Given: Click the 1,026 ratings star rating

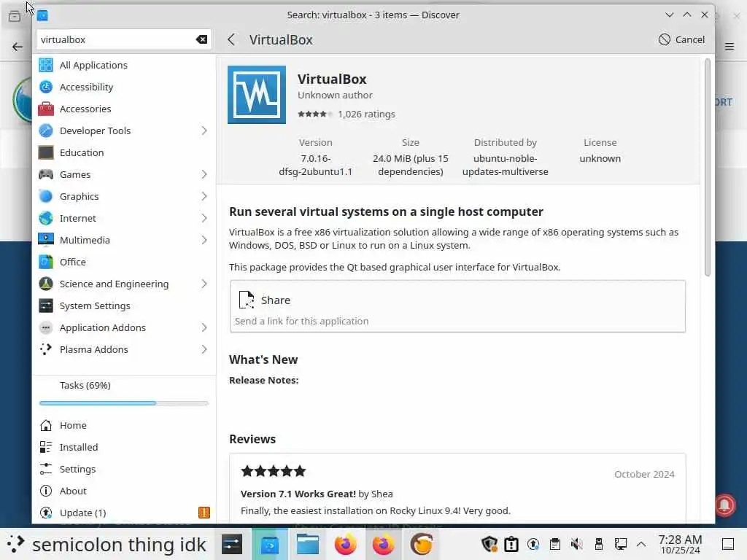Looking at the screenshot, I should click(x=315, y=114).
